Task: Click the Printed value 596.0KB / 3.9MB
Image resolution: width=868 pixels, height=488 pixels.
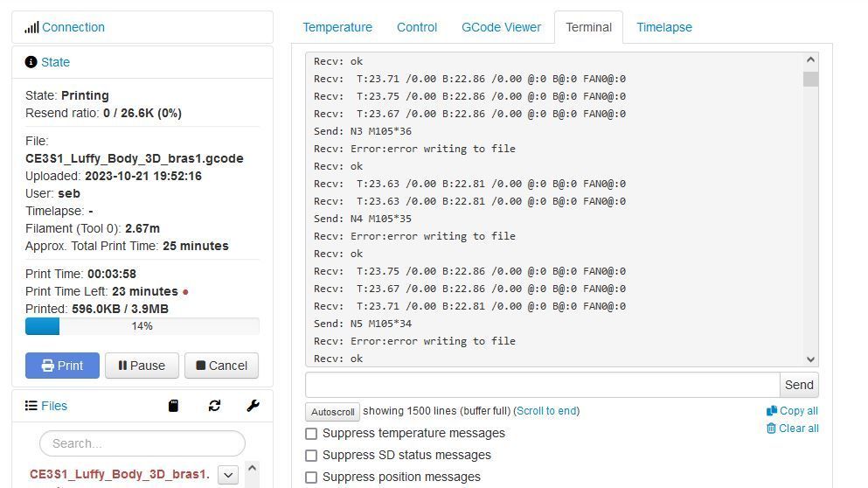Action: [x=120, y=309]
